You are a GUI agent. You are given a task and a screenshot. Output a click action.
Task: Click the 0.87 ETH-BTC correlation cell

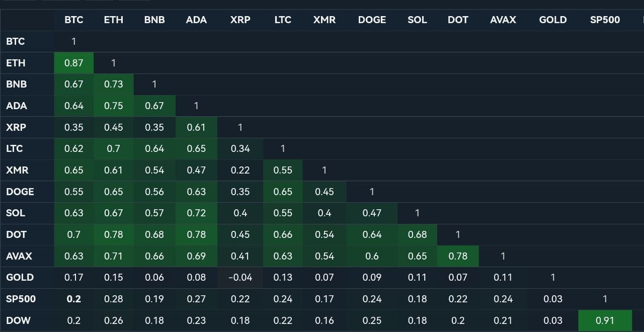click(x=73, y=62)
